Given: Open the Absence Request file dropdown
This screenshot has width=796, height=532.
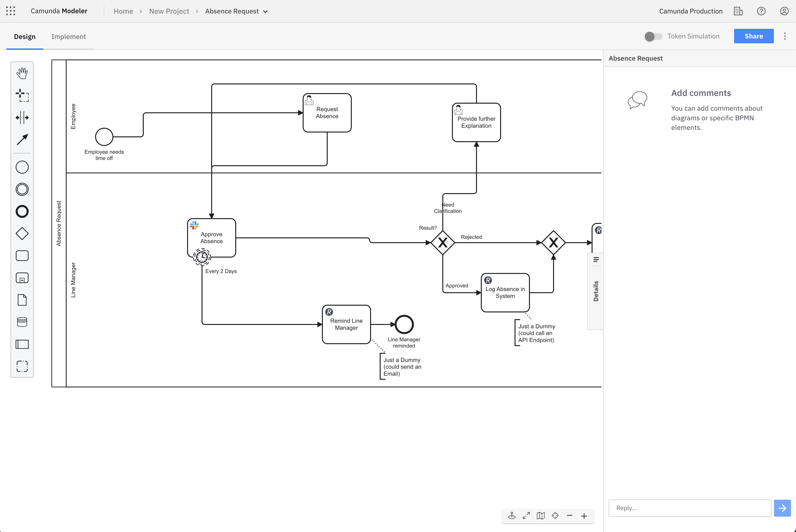Looking at the screenshot, I should pos(265,11).
